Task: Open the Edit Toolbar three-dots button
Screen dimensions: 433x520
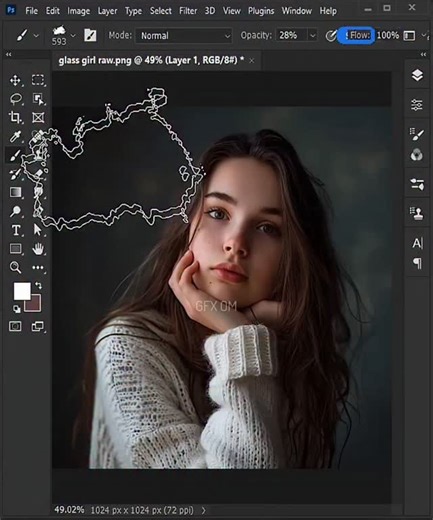Action: [38, 267]
